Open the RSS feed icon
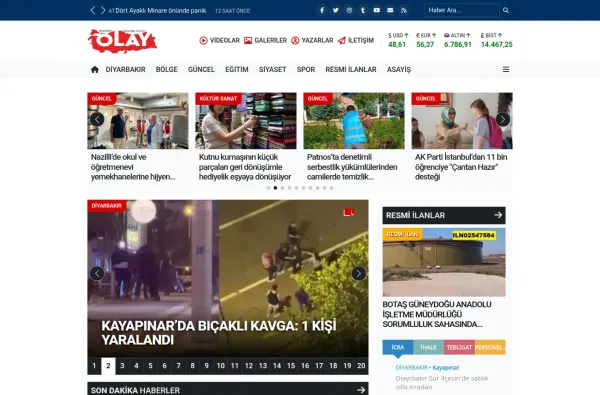The height and width of the screenshot is (395, 600). [x=404, y=10]
